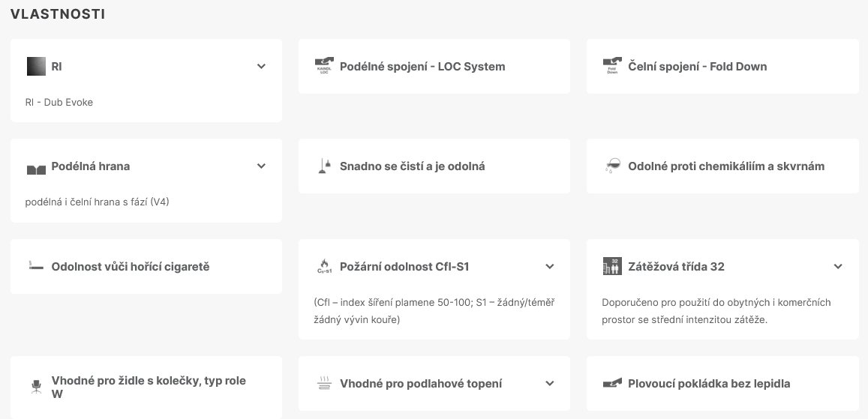Viewport: 868px width, 419px height.
Task: Click the underfloor heating icon
Action: [x=324, y=383]
